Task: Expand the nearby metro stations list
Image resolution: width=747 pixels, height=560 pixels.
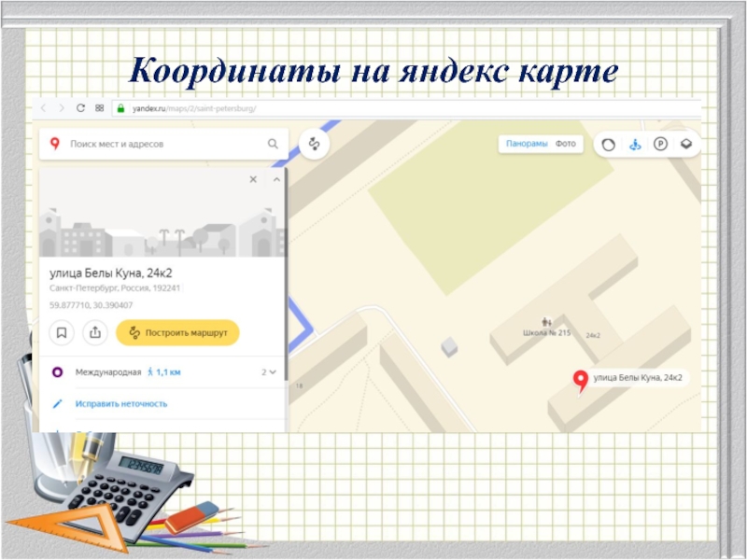Action: 270,372
